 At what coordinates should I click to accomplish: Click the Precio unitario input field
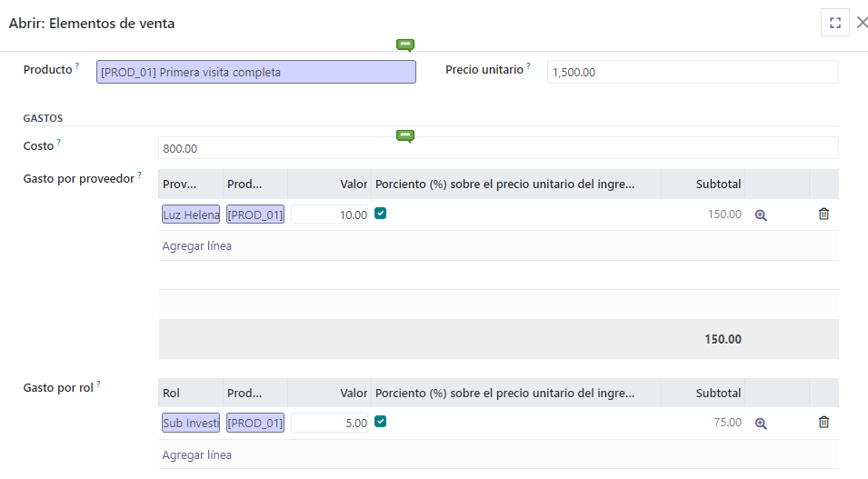(x=692, y=73)
